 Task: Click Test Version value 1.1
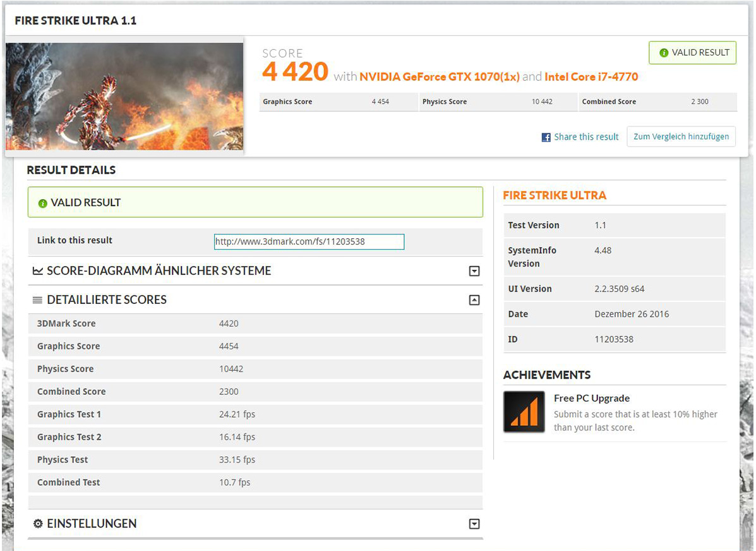[600, 226]
